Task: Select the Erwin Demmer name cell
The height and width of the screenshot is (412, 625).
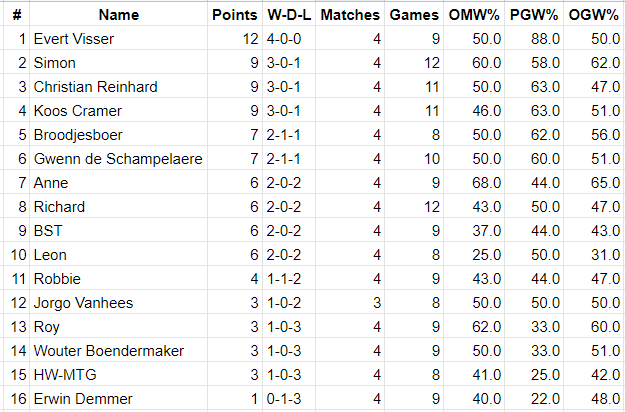Action: pos(118,398)
